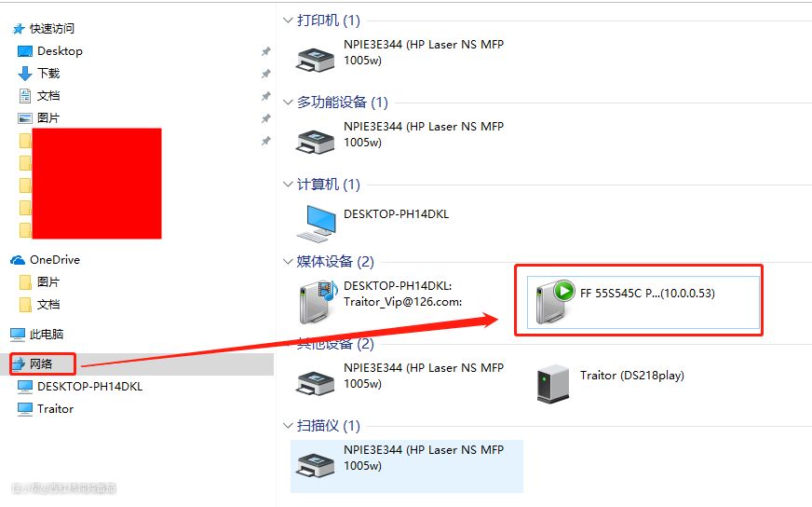812x507 pixels.
Task: Collapse the 媒体设备 (2) group
Action: coord(288,261)
